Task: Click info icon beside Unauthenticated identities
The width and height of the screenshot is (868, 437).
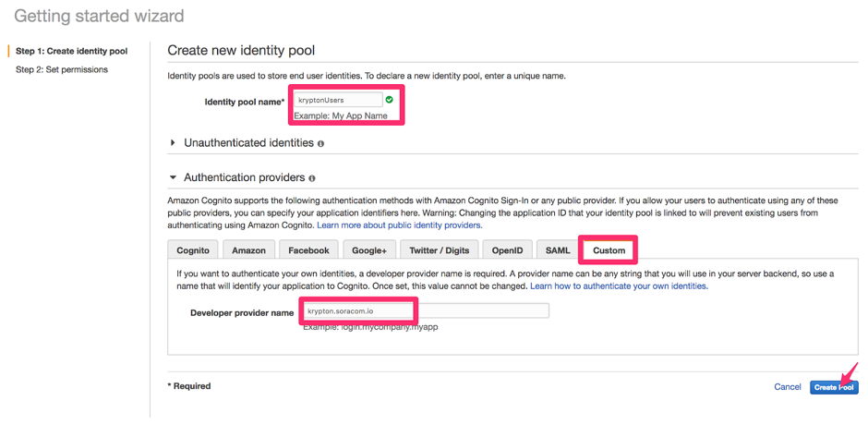Action: 320,144
